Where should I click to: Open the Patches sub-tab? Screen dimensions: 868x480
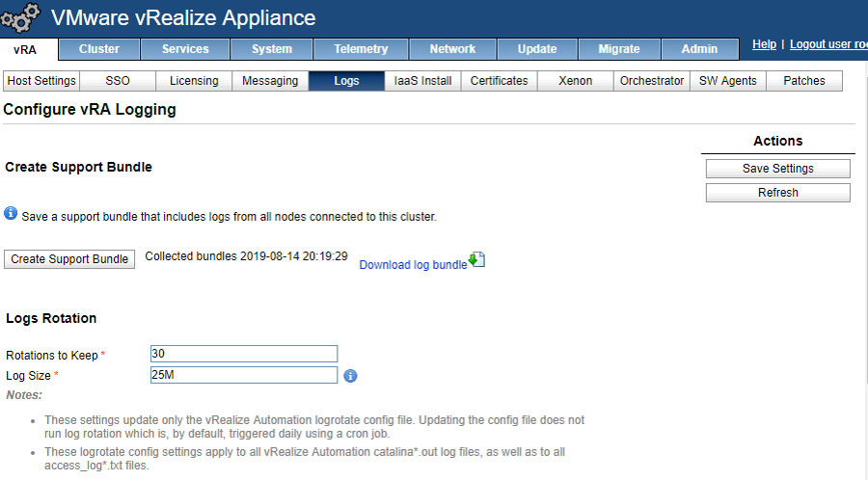(803, 81)
